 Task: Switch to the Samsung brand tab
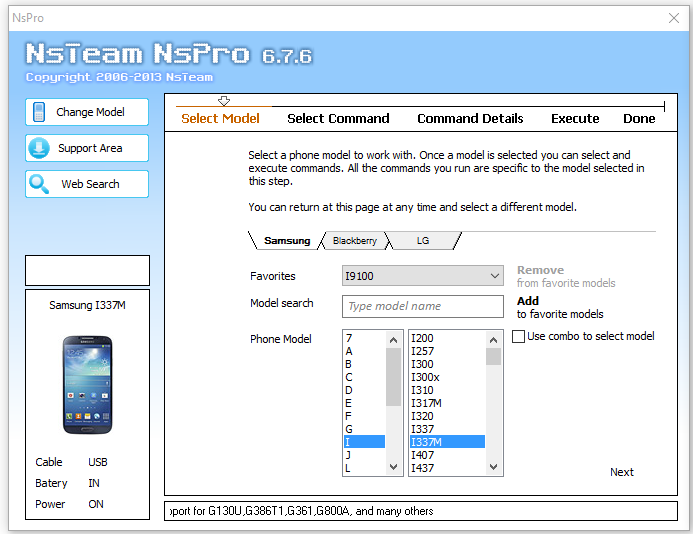[x=287, y=240]
